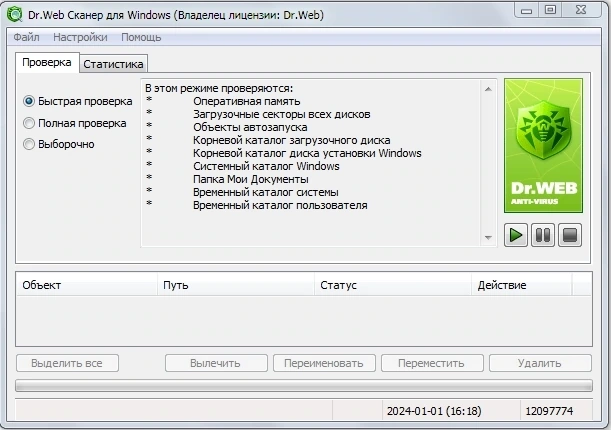
Task: Sort results by Действие column header
Action: pos(522,285)
